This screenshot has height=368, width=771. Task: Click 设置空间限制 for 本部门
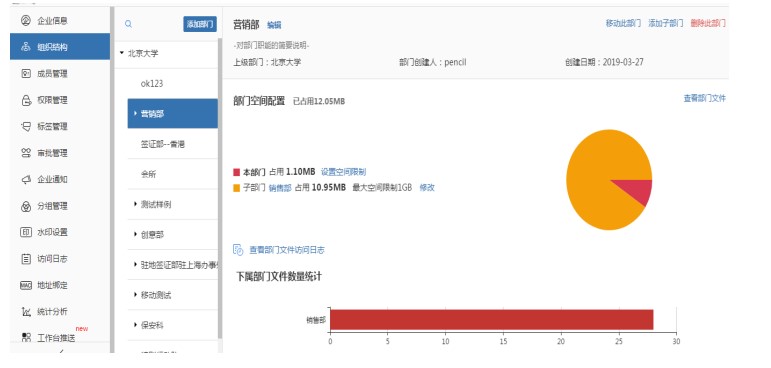coord(343,172)
